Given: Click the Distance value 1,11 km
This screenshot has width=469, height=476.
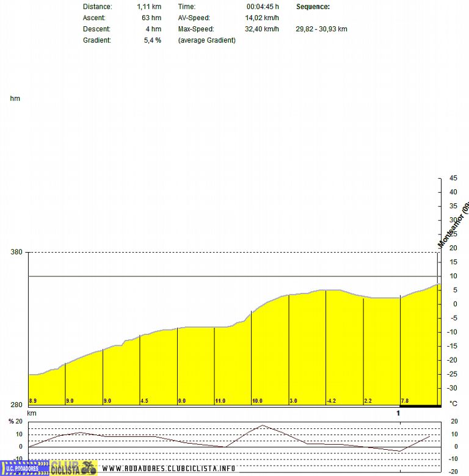Looking at the screenshot, I should click(x=149, y=6).
